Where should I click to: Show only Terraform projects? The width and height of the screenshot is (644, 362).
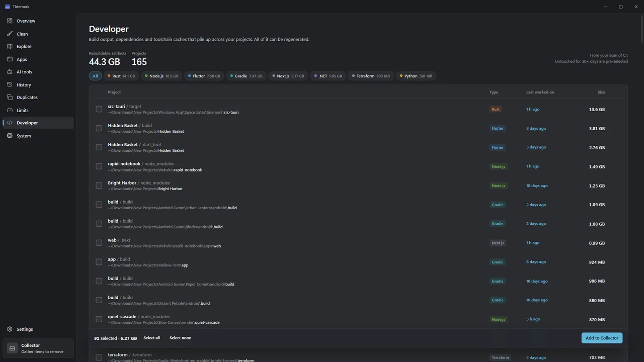coord(371,76)
